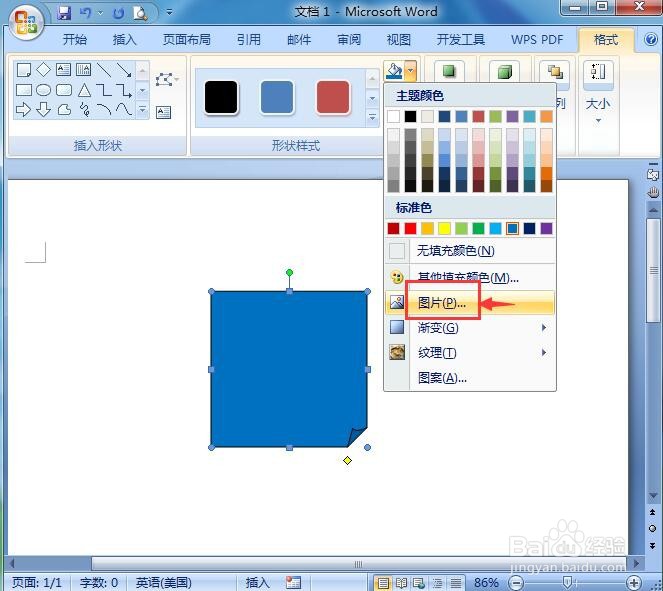Pick the isosceles triangle shape

[84, 90]
